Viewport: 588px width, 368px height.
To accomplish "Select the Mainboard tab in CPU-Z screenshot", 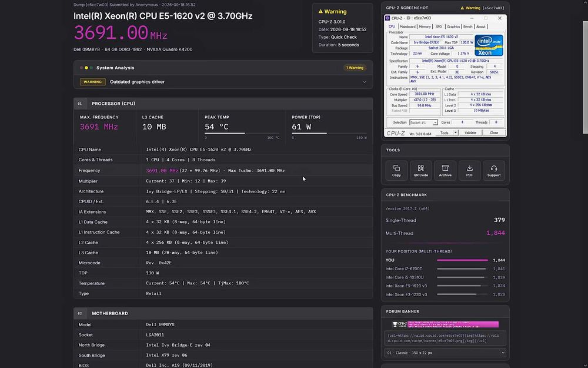I will (x=407, y=26).
